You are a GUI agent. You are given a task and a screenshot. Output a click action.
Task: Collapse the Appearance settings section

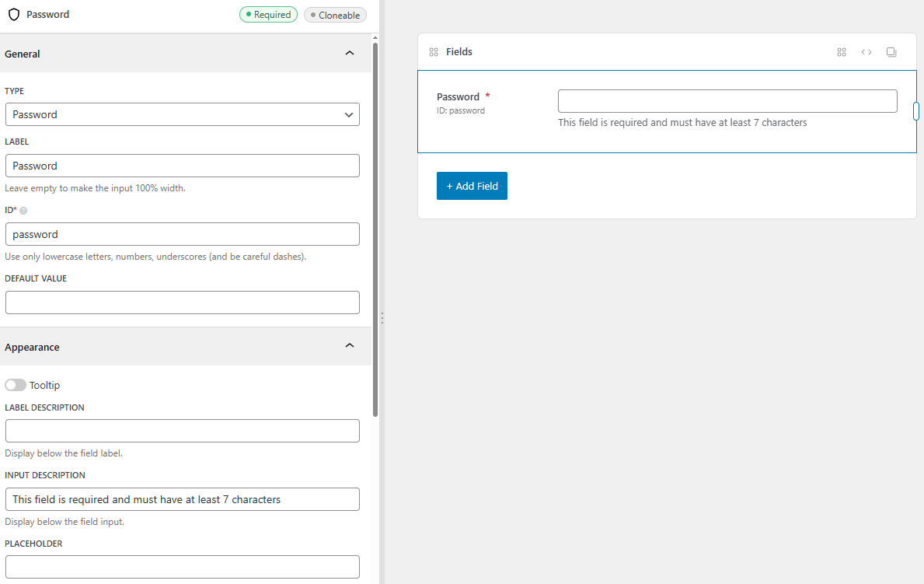(x=350, y=346)
